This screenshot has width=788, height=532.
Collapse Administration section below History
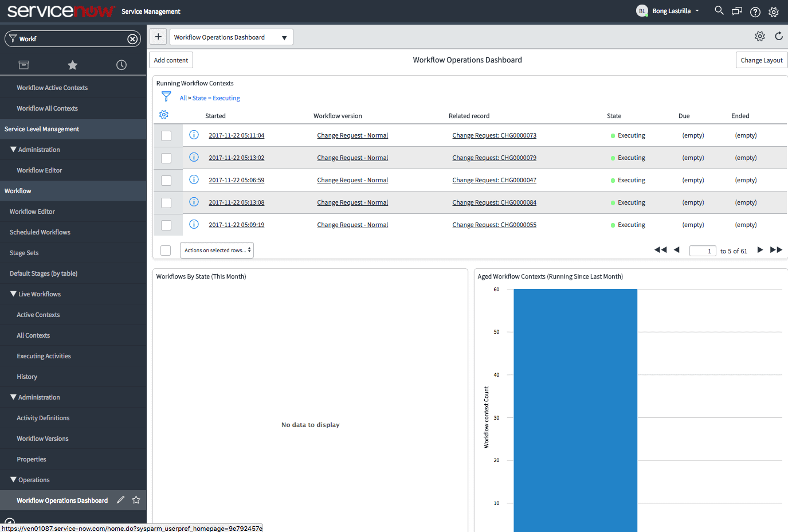[x=35, y=397]
